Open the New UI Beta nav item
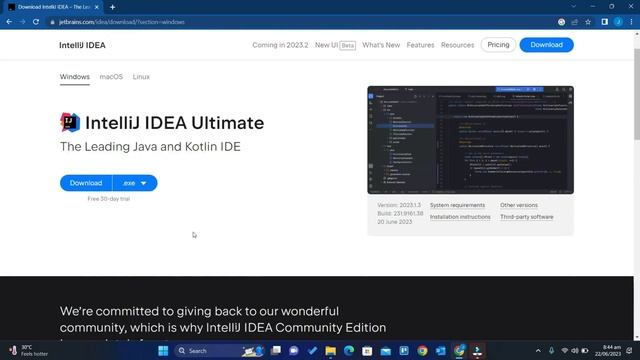 tap(335, 45)
